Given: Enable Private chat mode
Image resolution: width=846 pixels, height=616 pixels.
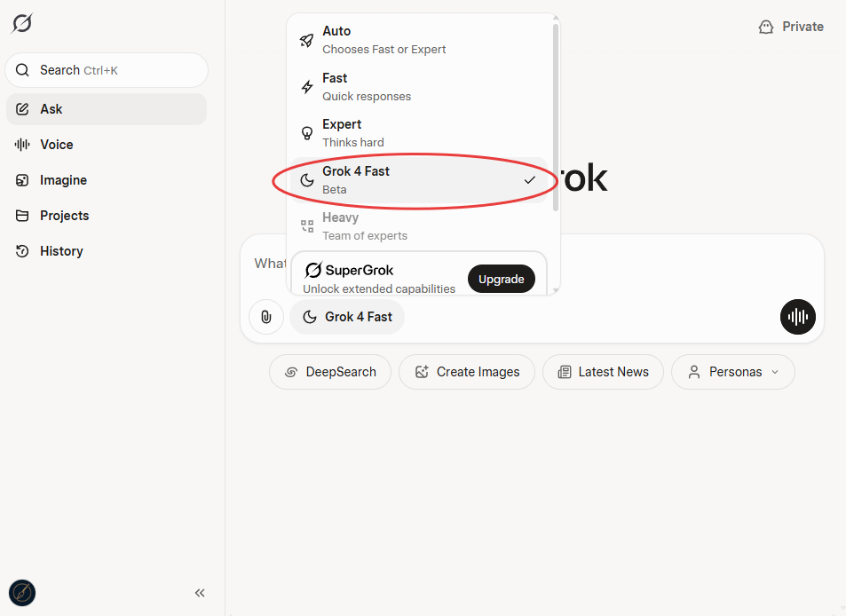Looking at the screenshot, I should coord(791,27).
